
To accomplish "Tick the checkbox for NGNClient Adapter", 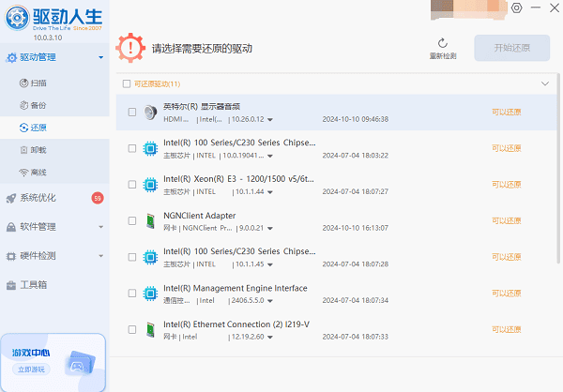I will click(132, 220).
